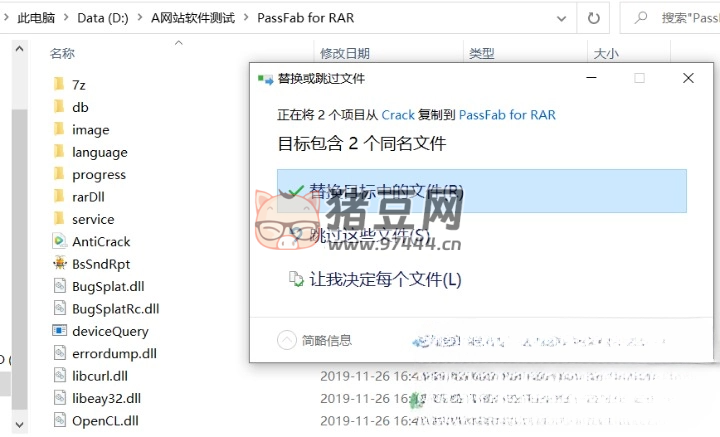Select the rarDll folder icon

[59, 196]
